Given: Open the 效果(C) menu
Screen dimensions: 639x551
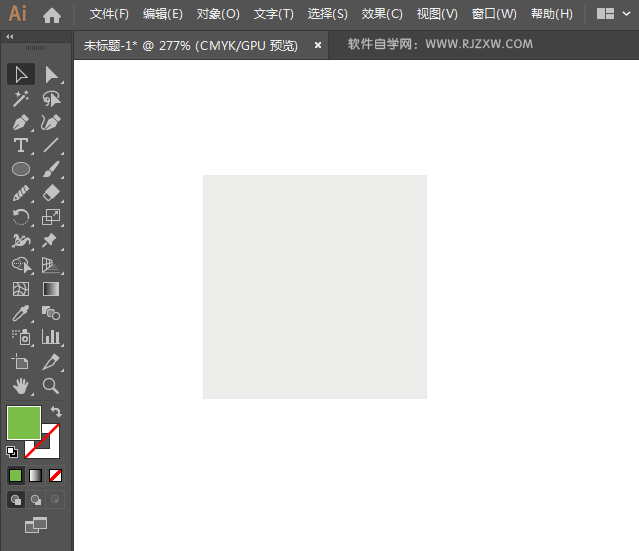Looking at the screenshot, I should click(382, 14).
